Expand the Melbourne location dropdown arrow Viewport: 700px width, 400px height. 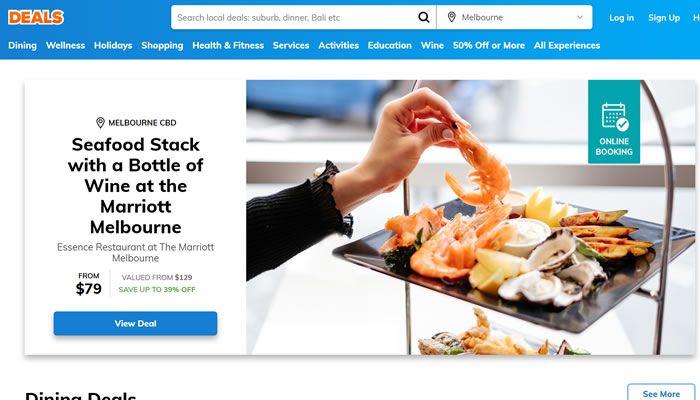579,17
